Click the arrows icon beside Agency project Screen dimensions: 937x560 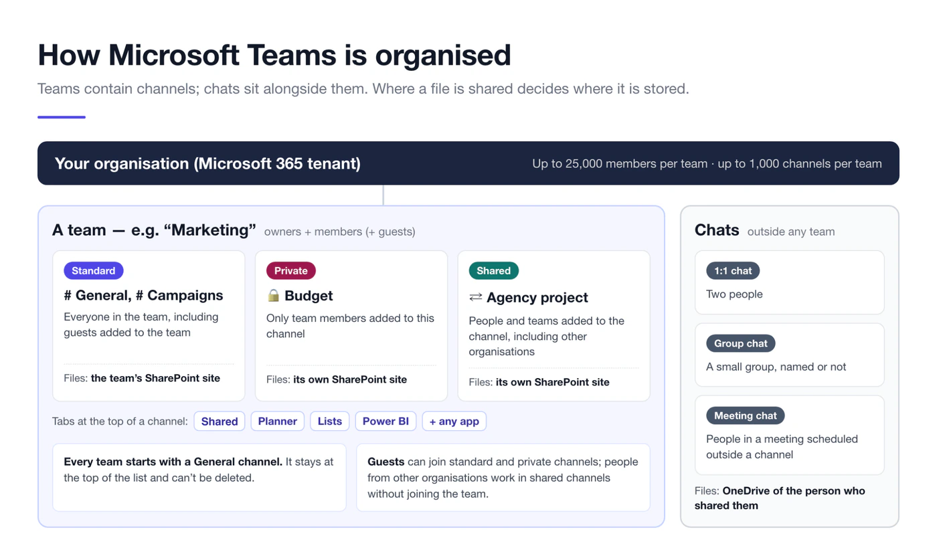475,297
